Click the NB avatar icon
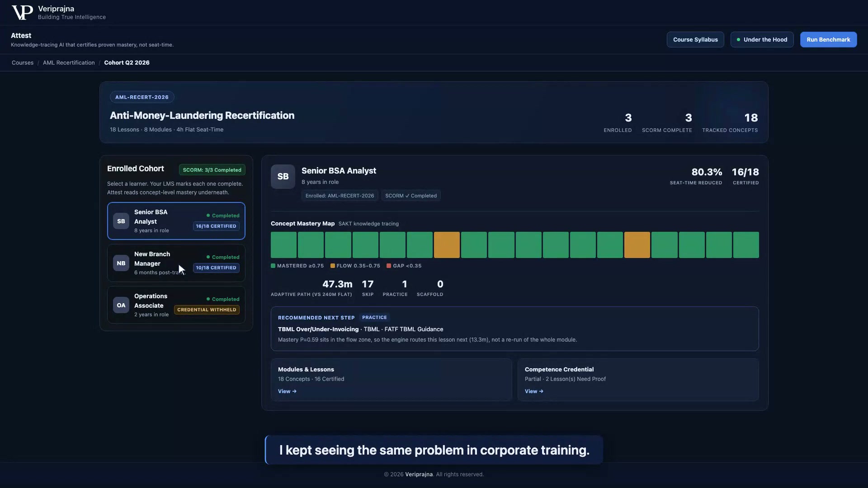 [x=121, y=263]
